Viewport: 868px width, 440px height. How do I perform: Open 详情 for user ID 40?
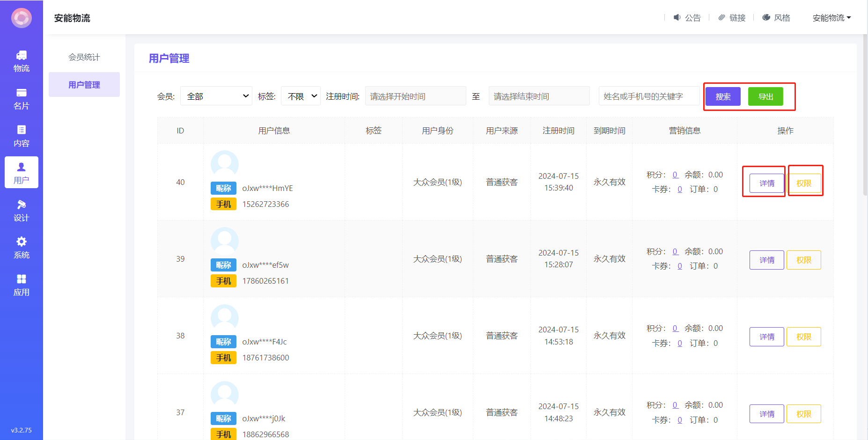(x=766, y=183)
